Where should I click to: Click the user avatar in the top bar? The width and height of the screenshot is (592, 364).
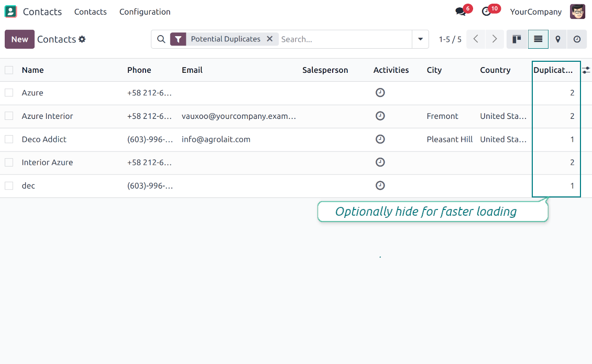tap(577, 12)
